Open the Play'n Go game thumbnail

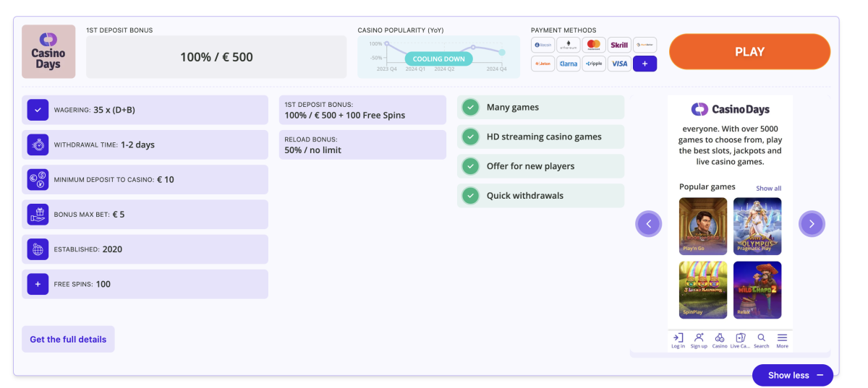(x=703, y=226)
